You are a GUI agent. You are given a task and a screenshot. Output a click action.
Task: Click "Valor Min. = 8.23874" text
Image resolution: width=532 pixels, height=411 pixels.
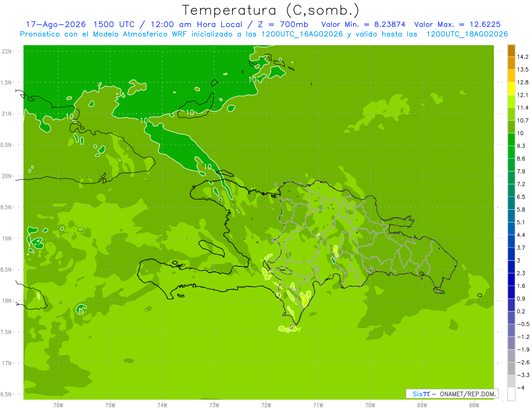[364, 24]
